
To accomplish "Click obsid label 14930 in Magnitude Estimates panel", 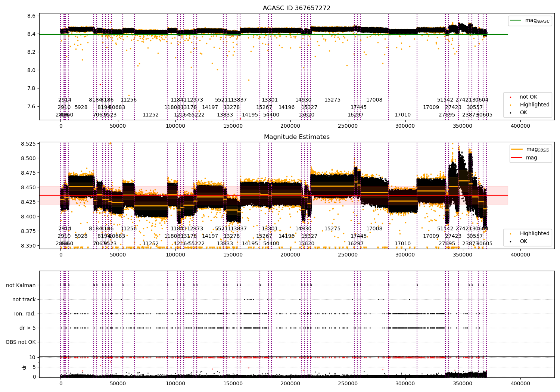I will point(304,229).
